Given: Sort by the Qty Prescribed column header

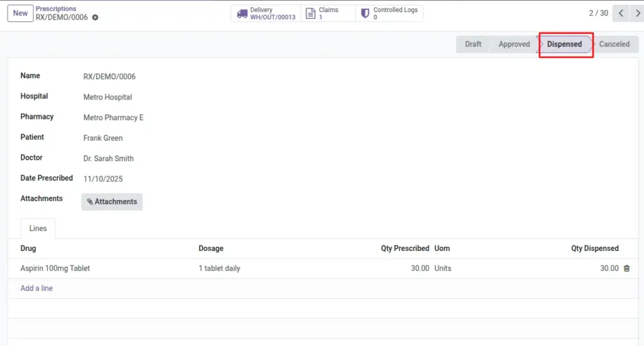Looking at the screenshot, I should pyautogui.click(x=405, y=248).
